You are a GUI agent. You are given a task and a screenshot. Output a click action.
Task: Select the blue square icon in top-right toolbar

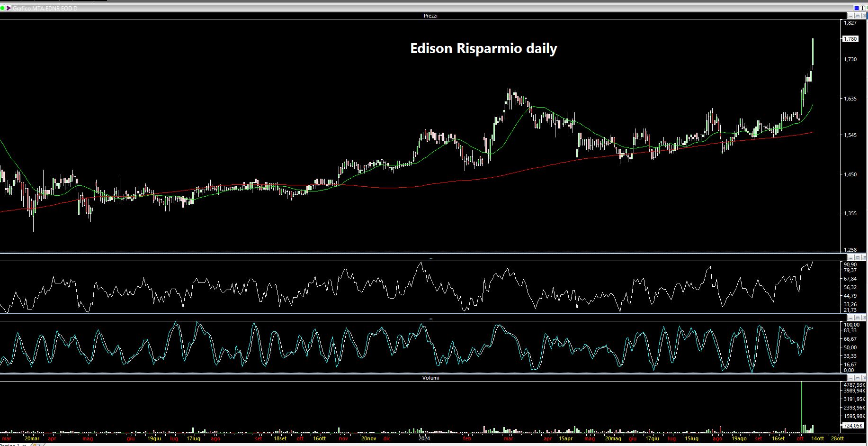857,8
